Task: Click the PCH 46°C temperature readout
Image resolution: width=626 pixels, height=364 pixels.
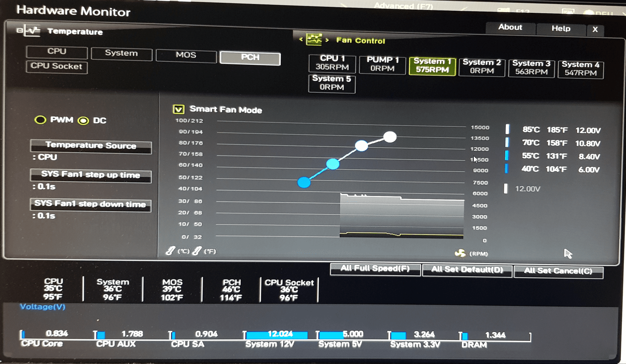Action: (x=231, y=290)
